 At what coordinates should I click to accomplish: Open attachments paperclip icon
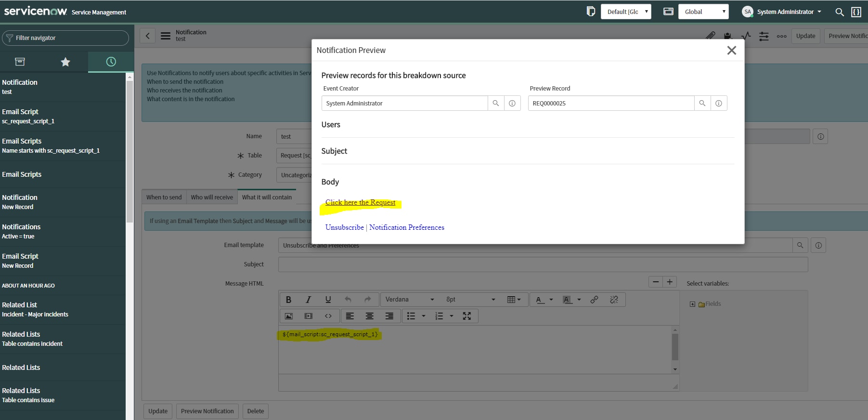(710, 36)
